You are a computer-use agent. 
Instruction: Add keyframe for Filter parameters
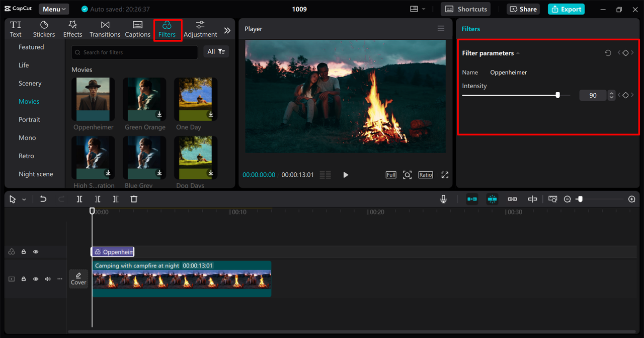pyautogui.click(x=625, y=53)
